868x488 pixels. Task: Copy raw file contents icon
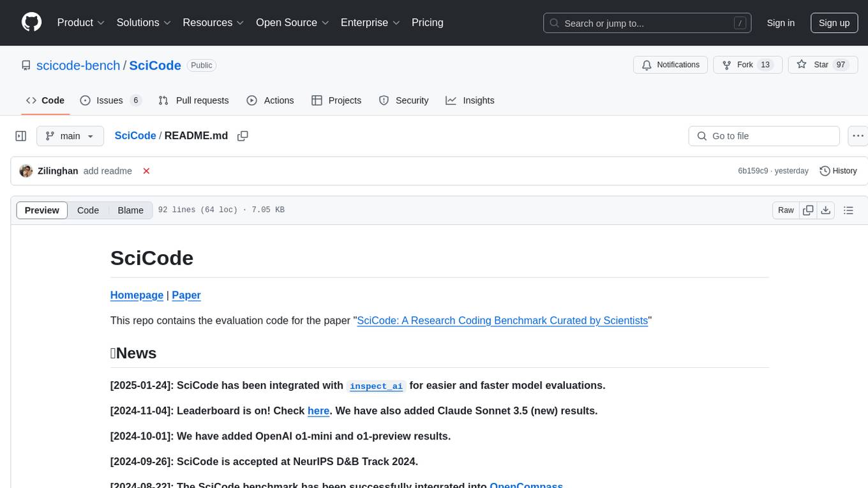tap(808, 210)
